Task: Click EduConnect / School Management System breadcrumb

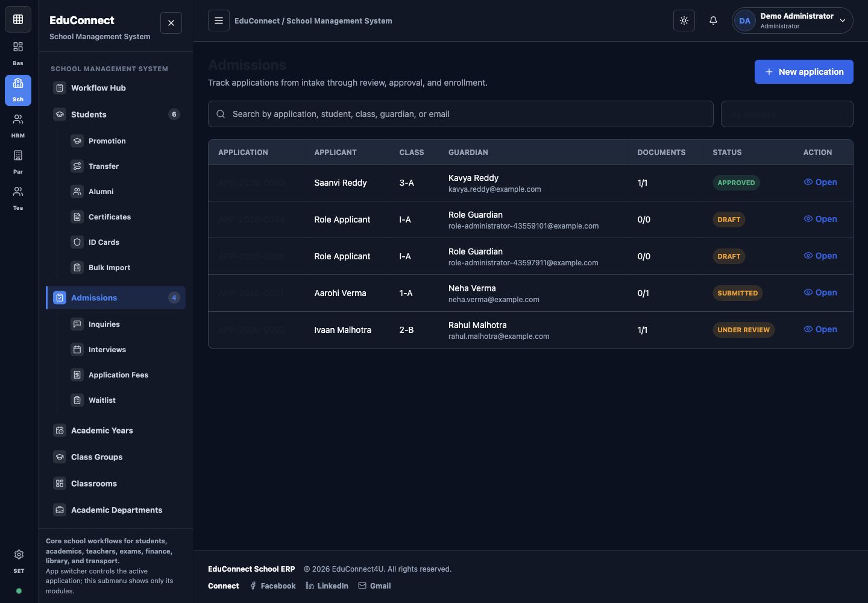Action: (x=313, y=21)
